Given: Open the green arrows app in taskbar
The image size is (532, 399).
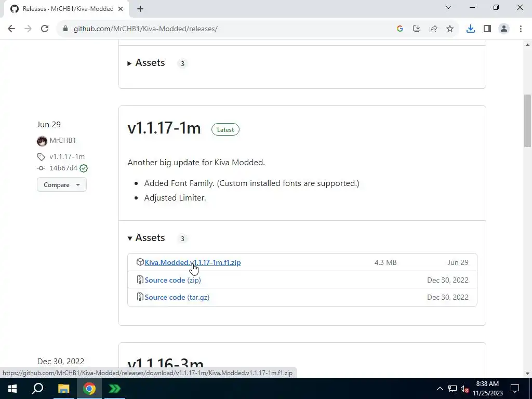Looking at the screenshot, I should pos(115,389).
